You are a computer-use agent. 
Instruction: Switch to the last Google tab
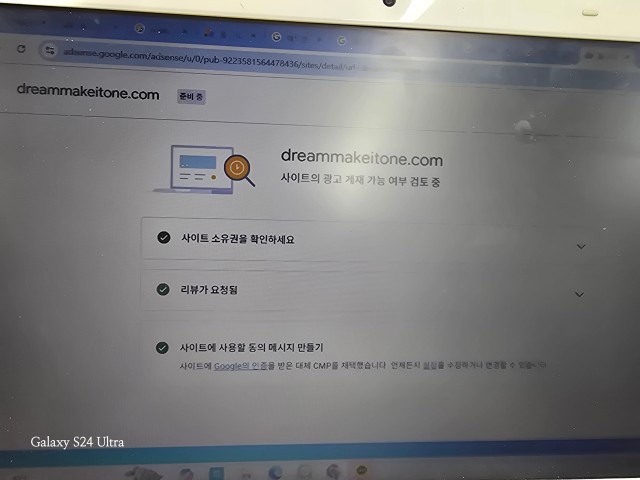(342, 40)
